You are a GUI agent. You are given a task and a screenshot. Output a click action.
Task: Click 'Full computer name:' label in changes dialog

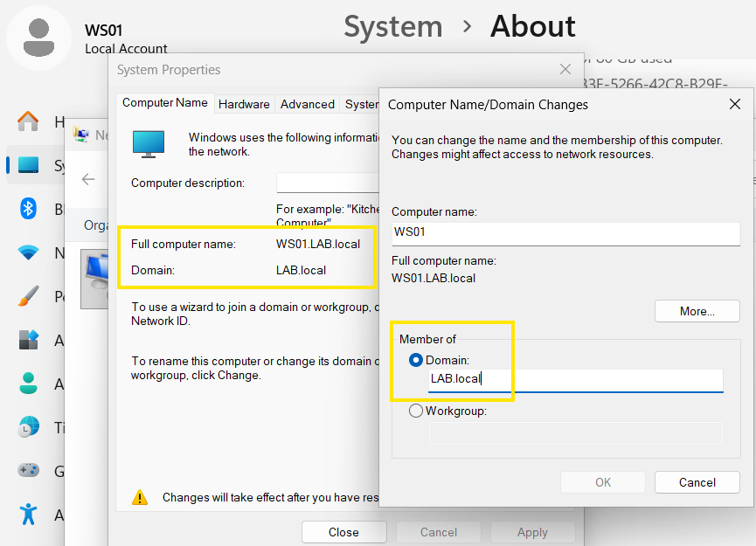[444, 260]
